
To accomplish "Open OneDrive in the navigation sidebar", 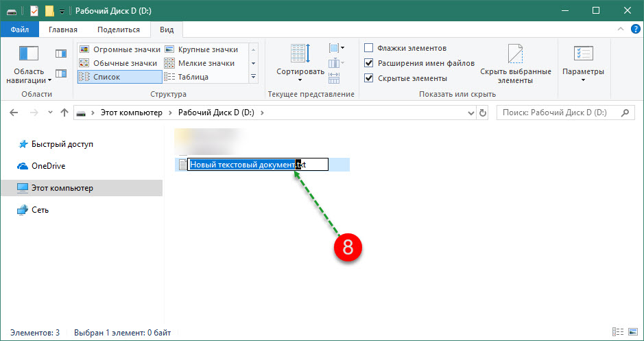I will point(48,166).
